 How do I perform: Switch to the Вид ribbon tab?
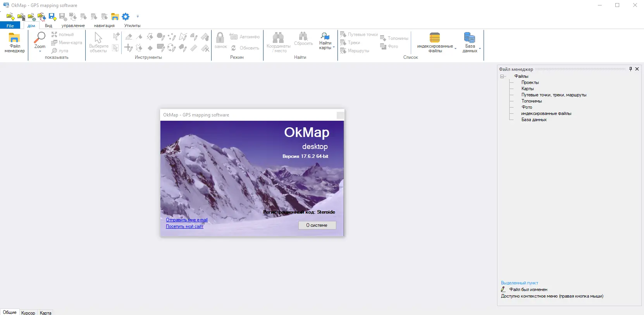[48, 26]
